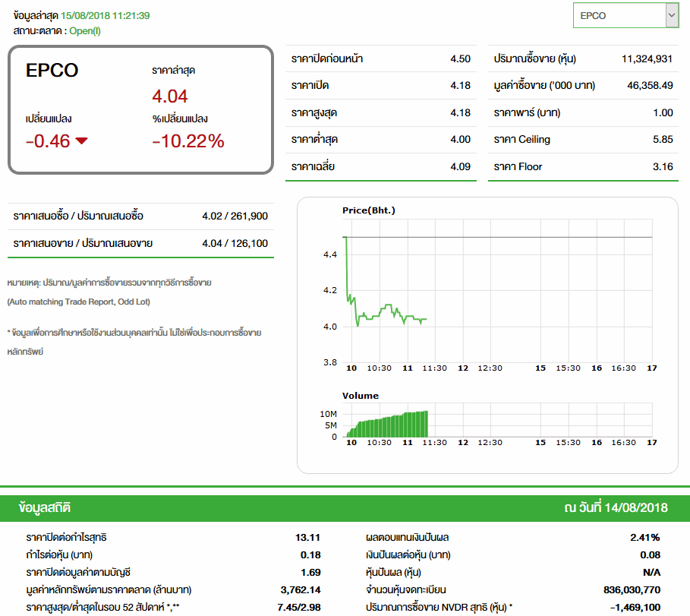The height and width of the screenshot is (616, 690).
Task: Select earnings per share value 0.18
Action: coord(310,554)
